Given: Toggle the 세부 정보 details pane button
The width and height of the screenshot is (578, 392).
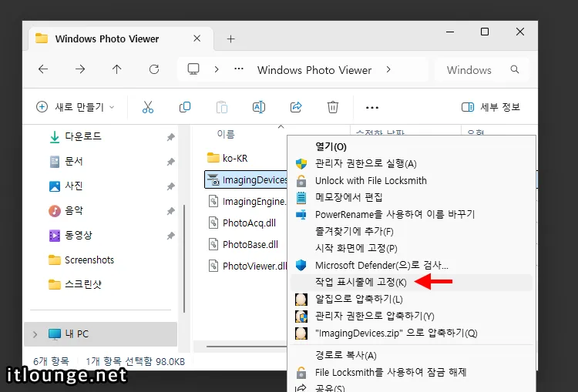Looking at the screenshot, I should pos(490,107).
